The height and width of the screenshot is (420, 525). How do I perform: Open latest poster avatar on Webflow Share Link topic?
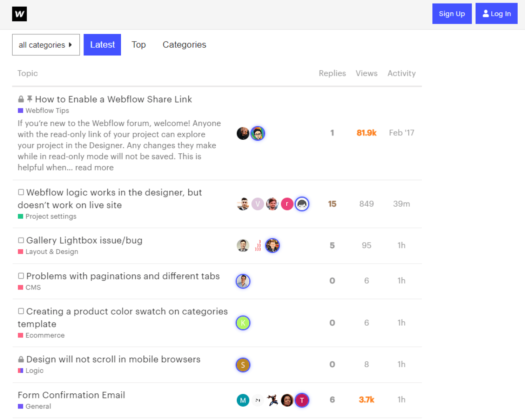tap(258, 133)
